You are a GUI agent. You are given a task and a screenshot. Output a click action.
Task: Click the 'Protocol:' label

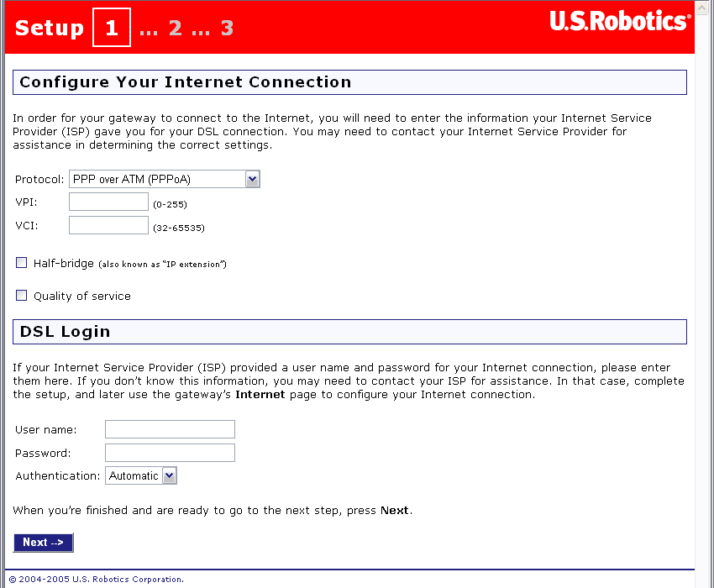coord(39,180)
